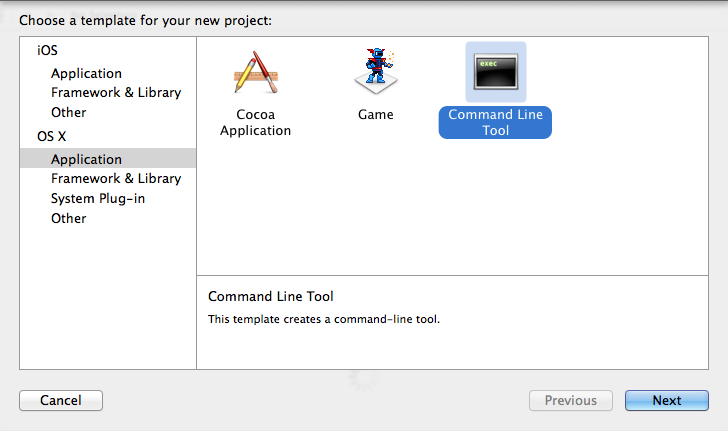Click the Previous button

[570, 400]
